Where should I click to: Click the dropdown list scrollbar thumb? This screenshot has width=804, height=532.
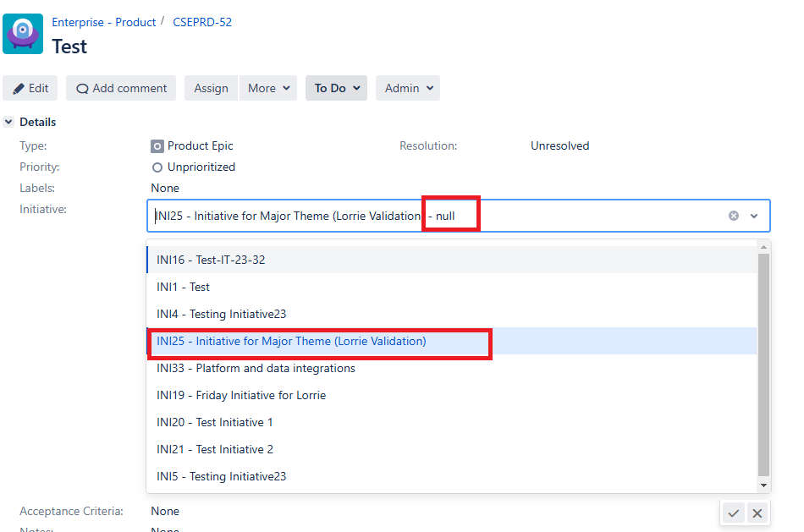[x=764, y=365]
